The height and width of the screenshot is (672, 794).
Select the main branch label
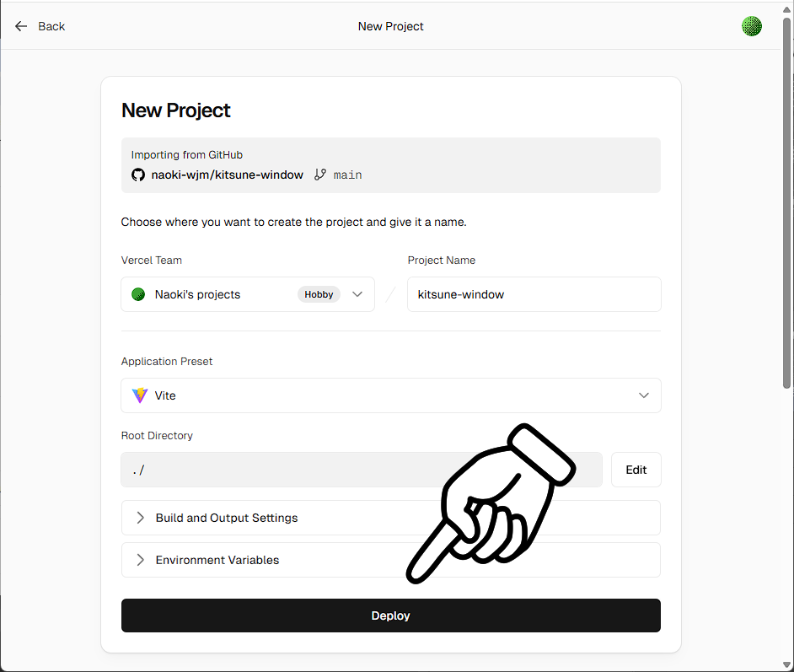(x=347, y=175)
